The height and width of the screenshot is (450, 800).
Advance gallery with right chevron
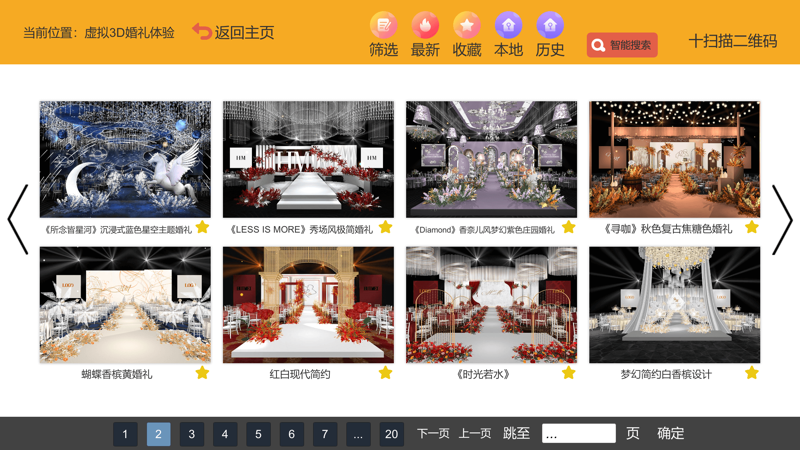pyautogui.click(x=782, y=219)
